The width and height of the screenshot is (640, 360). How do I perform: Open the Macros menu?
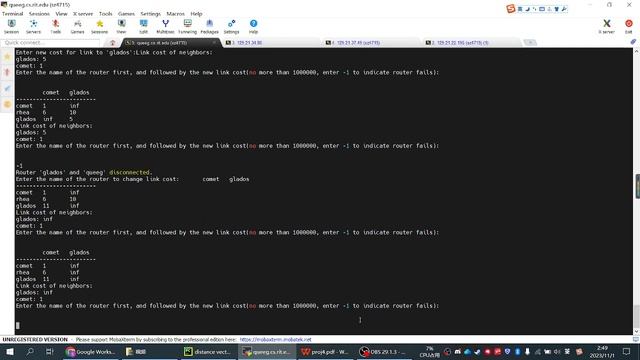tap(176, 14)
